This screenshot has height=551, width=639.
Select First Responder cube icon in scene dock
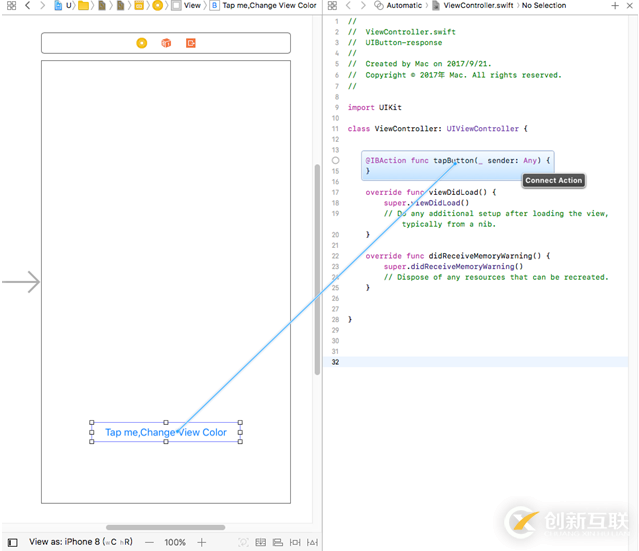click(166, 43)
